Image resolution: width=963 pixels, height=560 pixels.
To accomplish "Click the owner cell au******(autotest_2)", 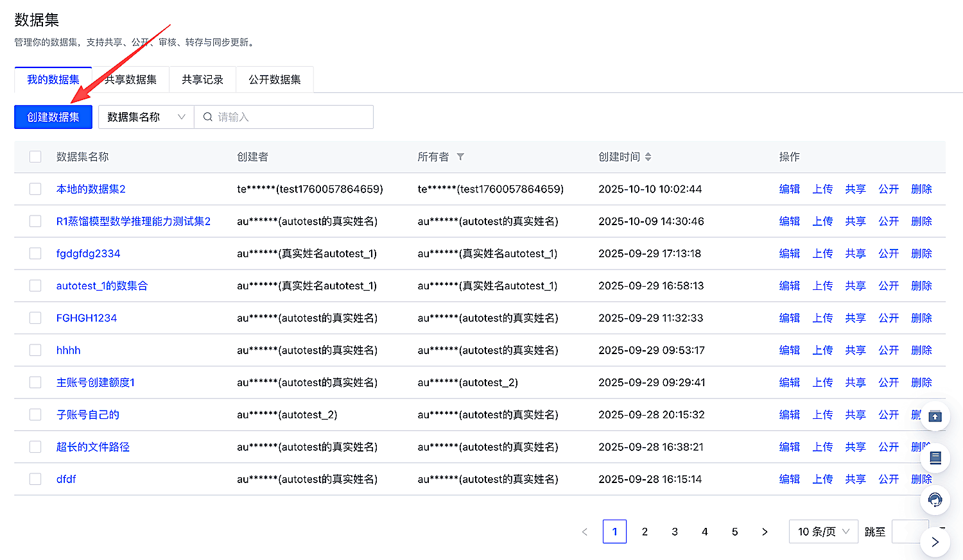I will [x=468, y=382].
